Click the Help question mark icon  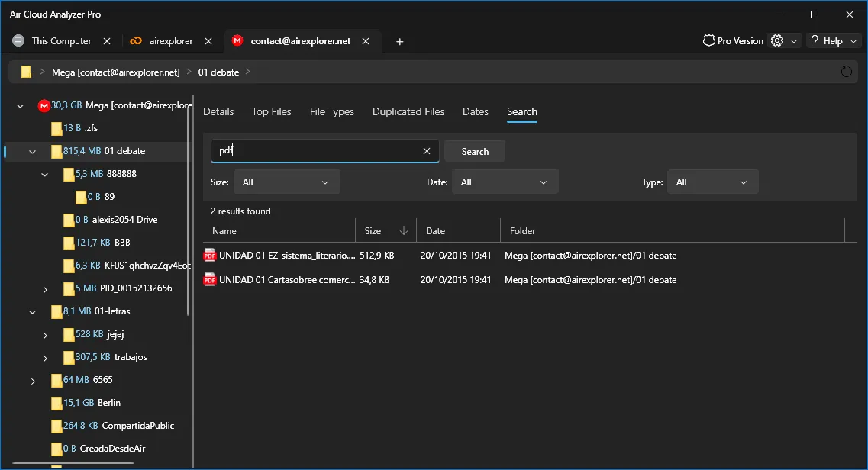(815, 41)
